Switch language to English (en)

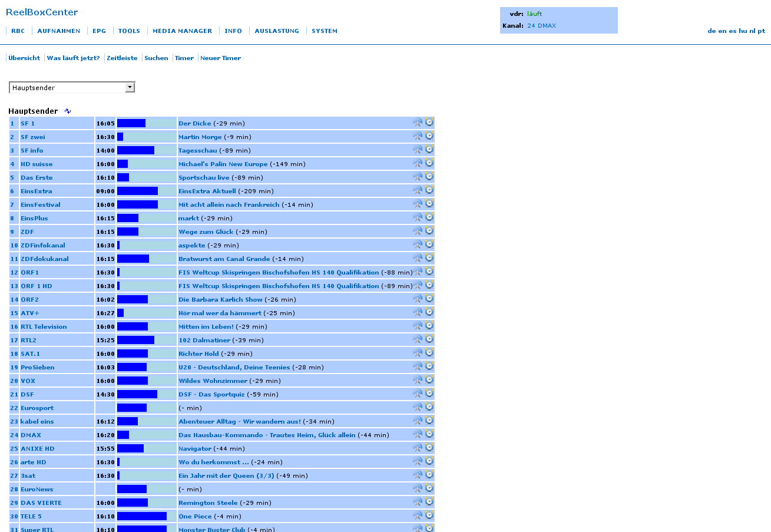tap(722, 31)
